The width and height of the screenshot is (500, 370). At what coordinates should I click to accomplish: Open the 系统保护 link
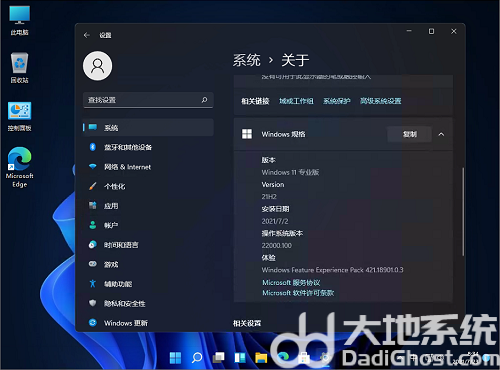click(337, 101)
